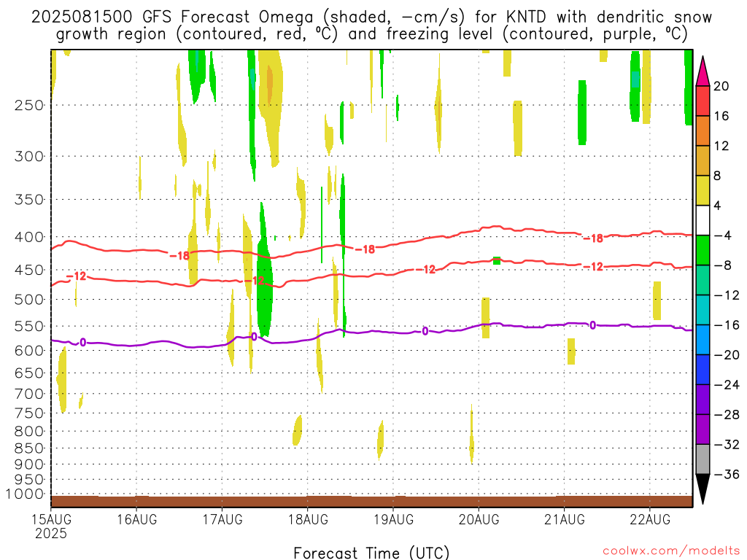Click the yellow 4 to 8 colorbar segment

[703, 190]
